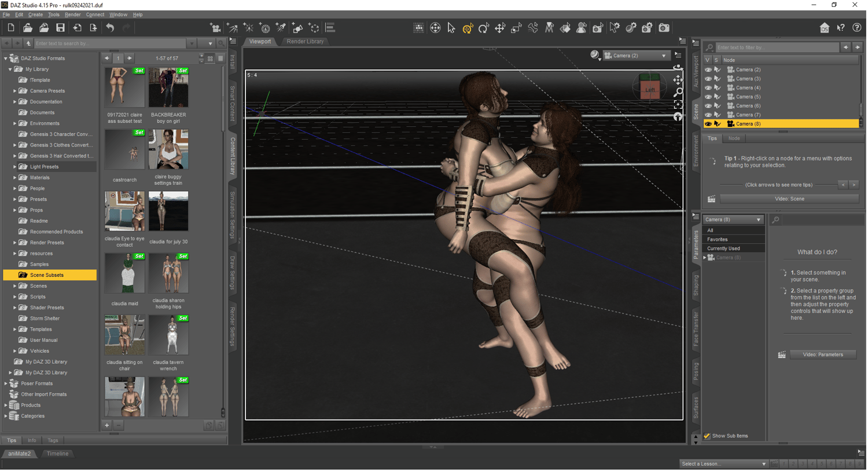
Task: Open the viewport draw style sphere icon
Action: (x=595, y=55)
